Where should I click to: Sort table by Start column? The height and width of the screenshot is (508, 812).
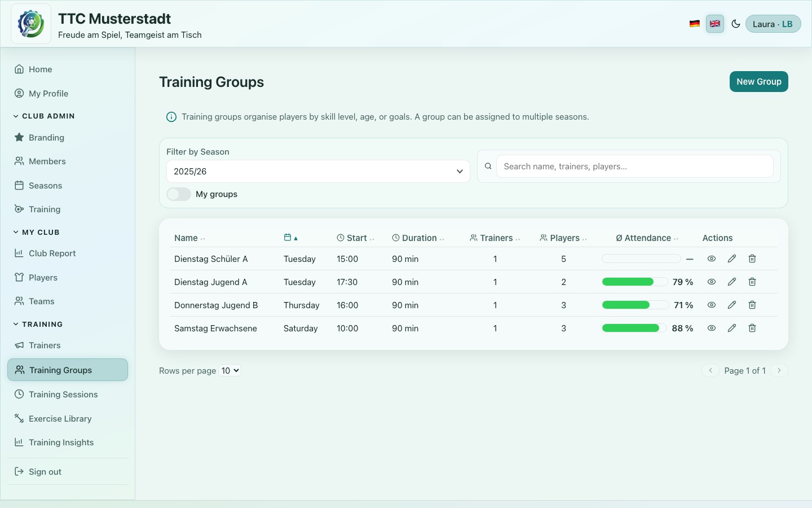[355, 238]
